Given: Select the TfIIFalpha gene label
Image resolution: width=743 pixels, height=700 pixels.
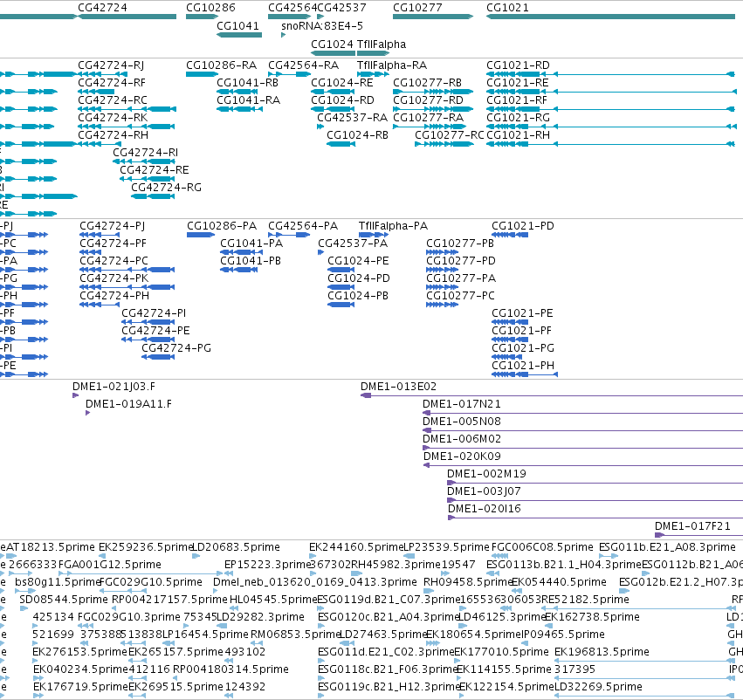Looking at the screenshot, I should click(382, 44).
